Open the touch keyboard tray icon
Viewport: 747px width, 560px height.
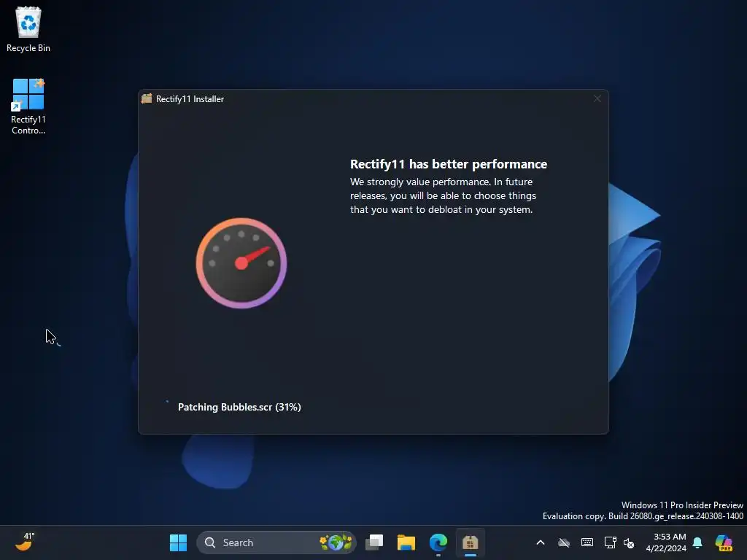point(587,542)
